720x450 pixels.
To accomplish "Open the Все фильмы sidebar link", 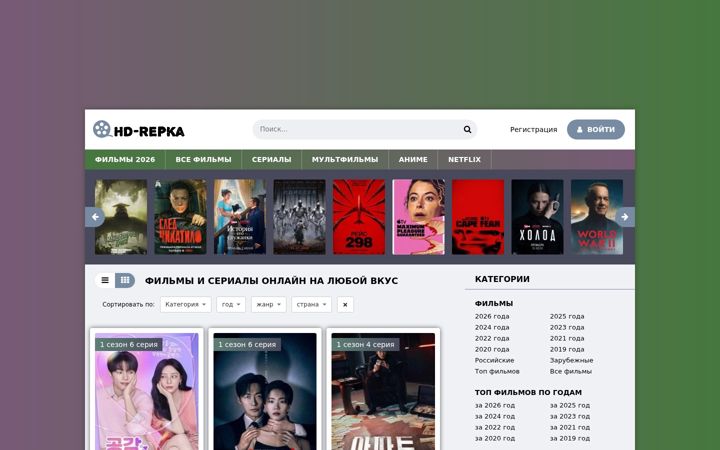I will [x=571, y=371].
